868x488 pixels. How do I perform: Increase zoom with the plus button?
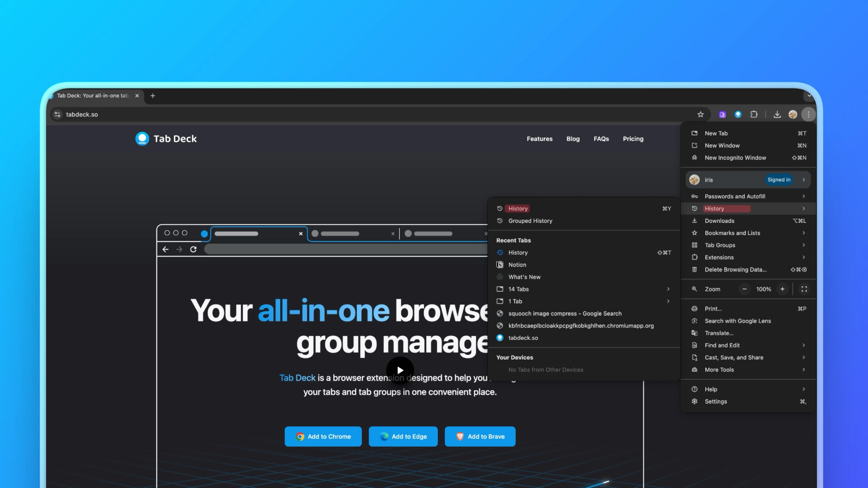point(782,289)
